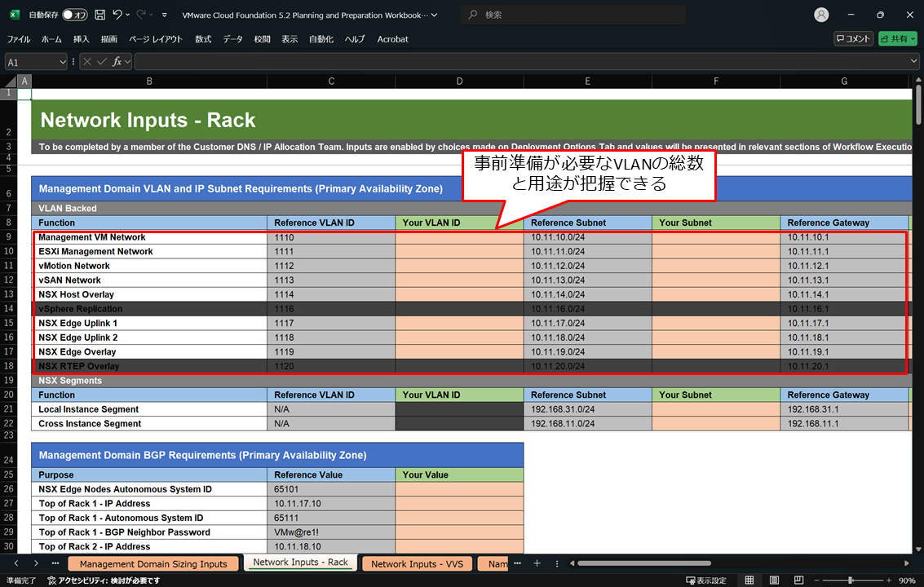The height and width of the screenshot is (587, 924).
Task: Open the 挿入 ribbon tab
Action: tap(82, 39)
